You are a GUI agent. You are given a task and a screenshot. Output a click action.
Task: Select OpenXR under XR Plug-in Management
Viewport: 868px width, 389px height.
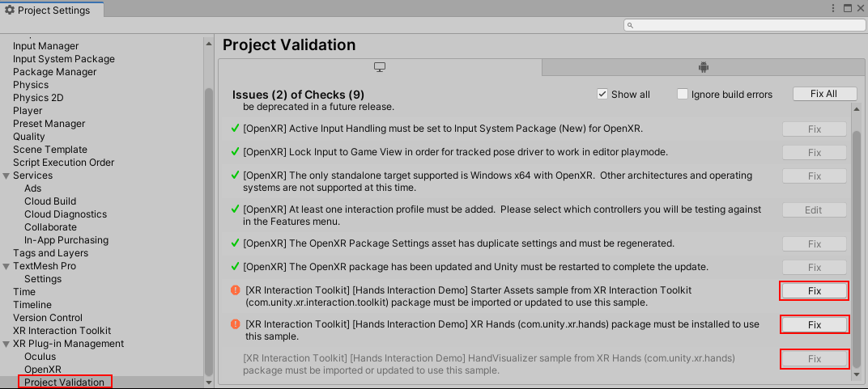tap(42, 370)
